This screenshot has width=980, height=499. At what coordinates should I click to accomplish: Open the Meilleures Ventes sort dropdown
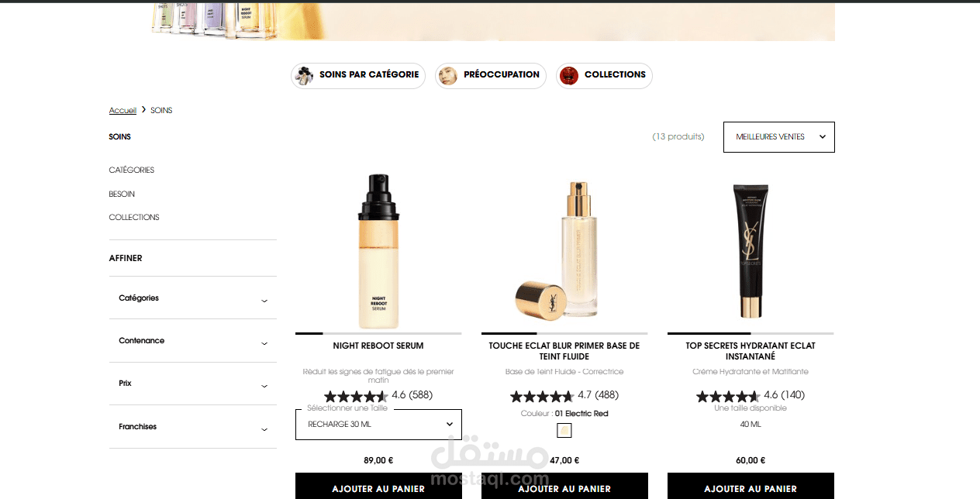[779, 137]
